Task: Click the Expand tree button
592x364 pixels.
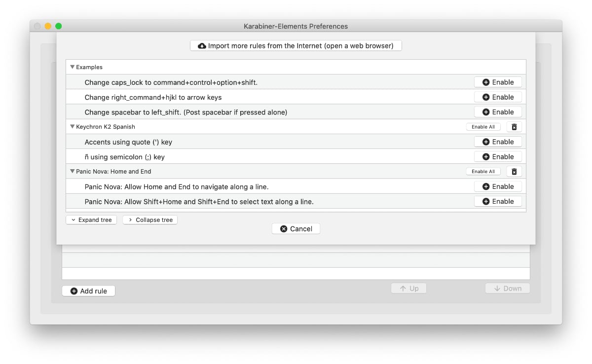Action: pos(91,220)
